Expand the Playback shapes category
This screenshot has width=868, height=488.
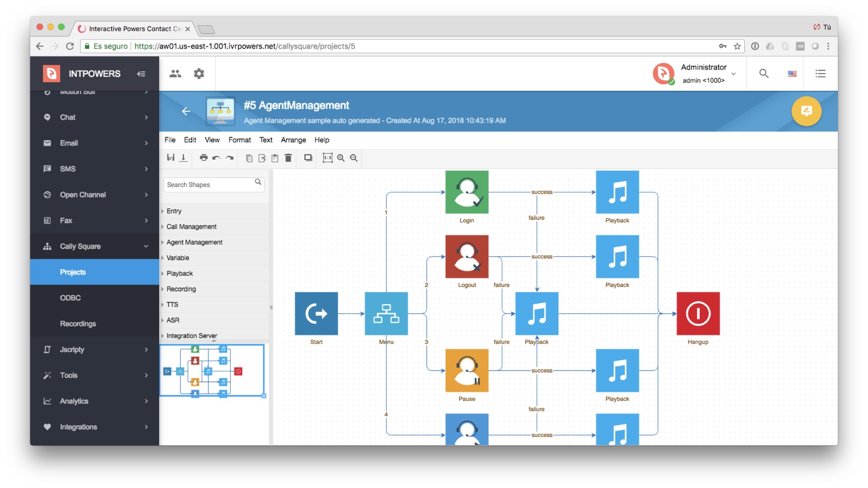coord(179,273)
